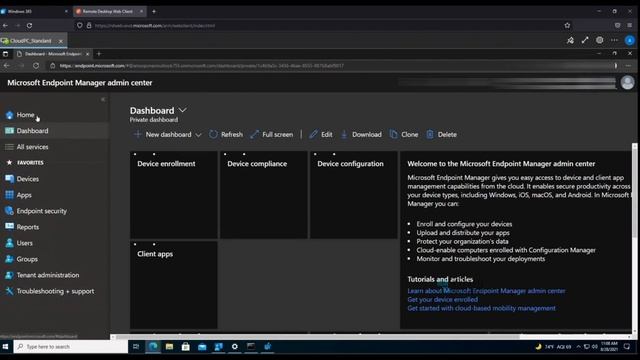The image size is (640, 360).
Task: Select the Remote Desktop Web Client tab
Action: (109, 11)
